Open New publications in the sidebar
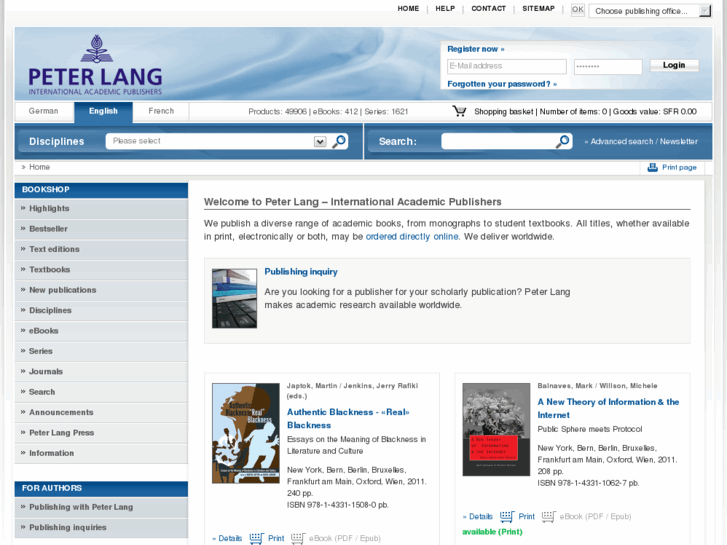Screen dimensions: 727x545 click(x=101, y=290)
